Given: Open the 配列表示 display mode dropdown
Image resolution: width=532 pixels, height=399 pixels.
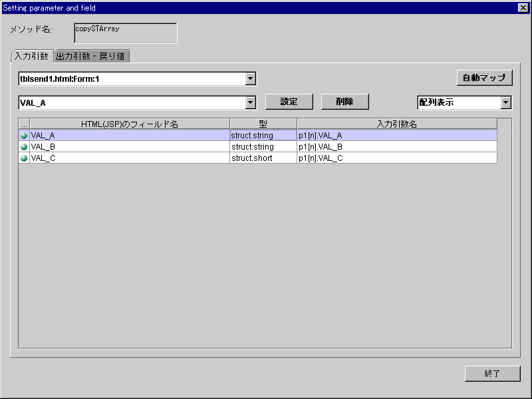Looking at the screenshot, I should (505, 102).
